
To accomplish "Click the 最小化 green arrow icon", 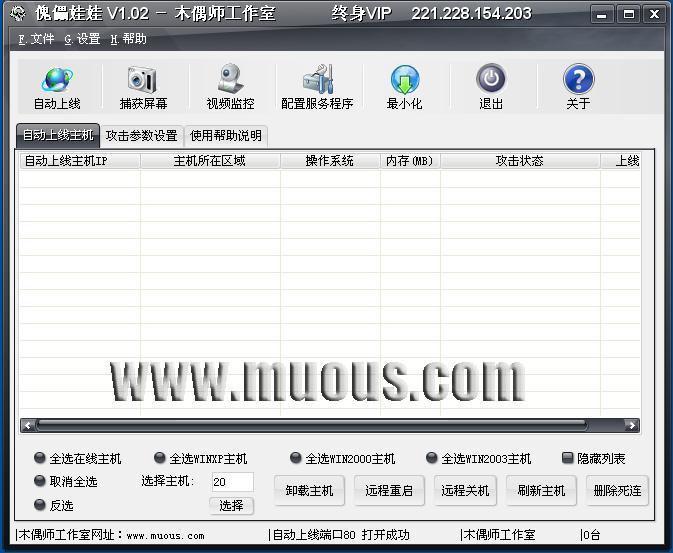I will pyautogui.click(x=404, y=80).
